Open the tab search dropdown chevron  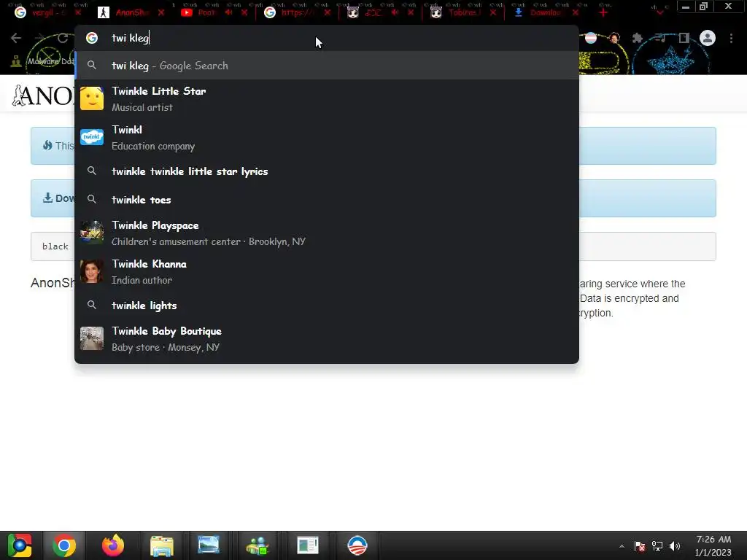click(x=659, y=13)
